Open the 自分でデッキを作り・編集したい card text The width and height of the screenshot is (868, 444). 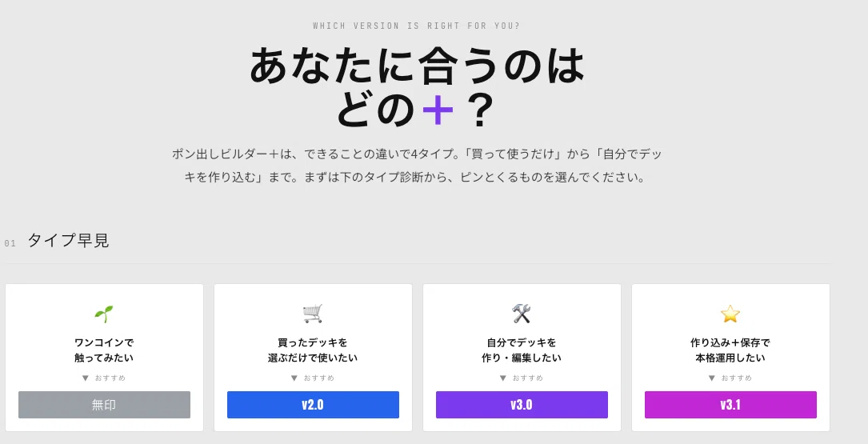click(522, 350)
